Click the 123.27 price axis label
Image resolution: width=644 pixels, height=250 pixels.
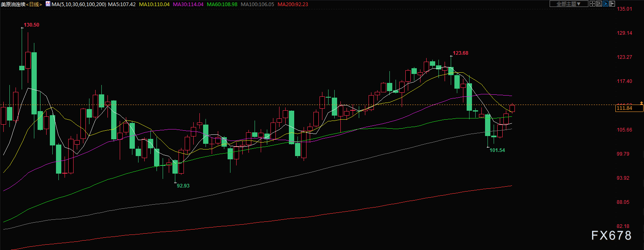click(624, 57)
